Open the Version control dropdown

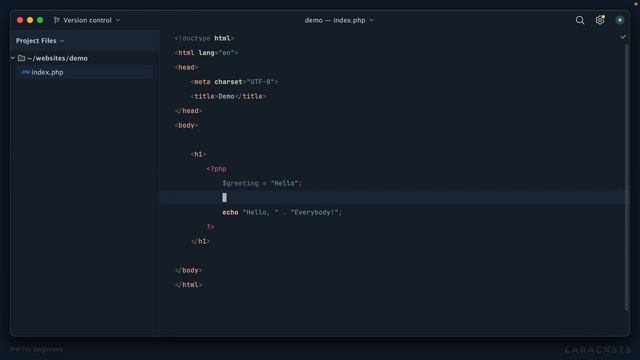[87, 20]
